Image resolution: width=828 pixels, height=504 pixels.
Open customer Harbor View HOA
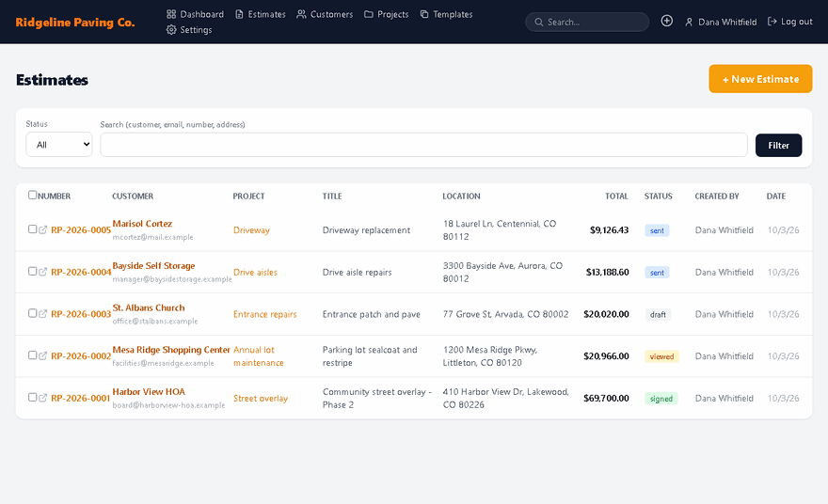149,392
